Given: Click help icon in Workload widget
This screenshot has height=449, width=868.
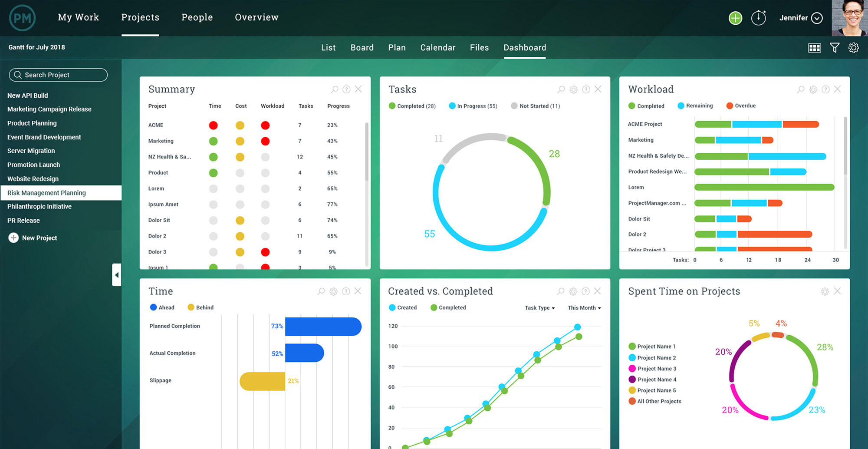Looking at the screenshot, I should (x=825, y=89).
